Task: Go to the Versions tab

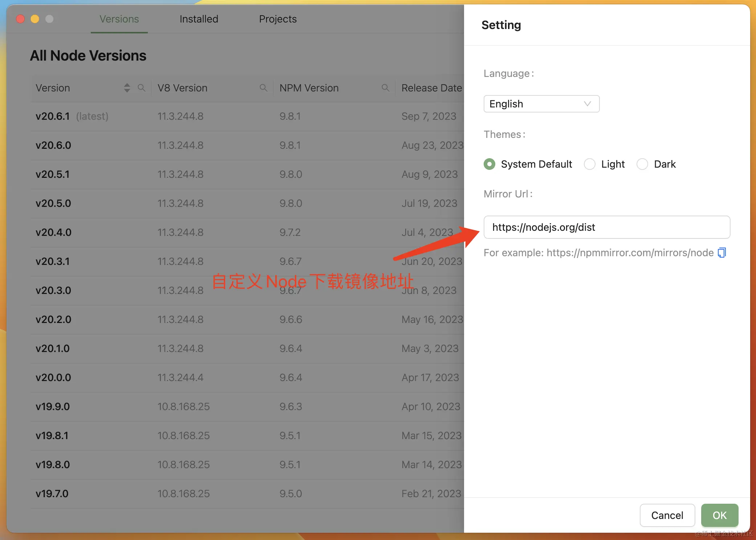Action: click(119, 19)
